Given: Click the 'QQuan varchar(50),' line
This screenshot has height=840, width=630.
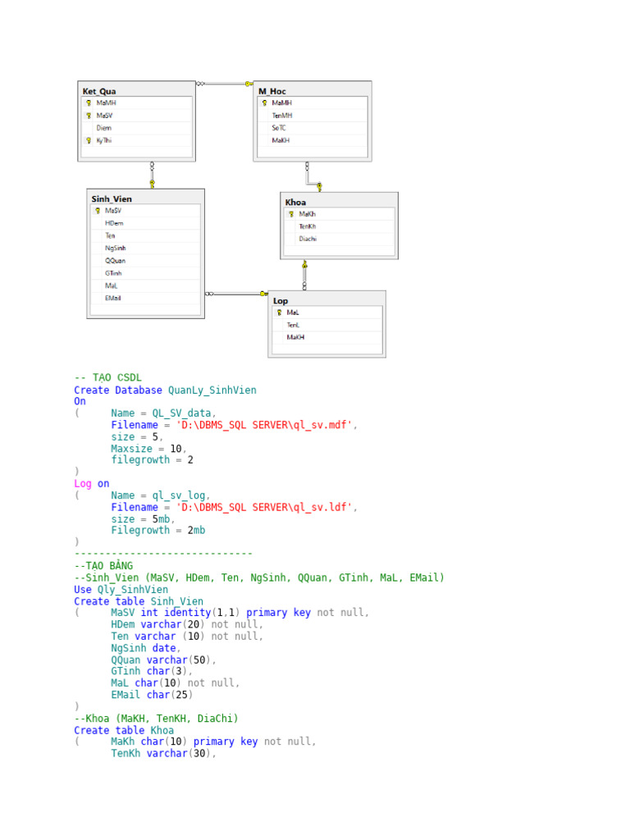Looking at the screenshot, I should (163, 660).
